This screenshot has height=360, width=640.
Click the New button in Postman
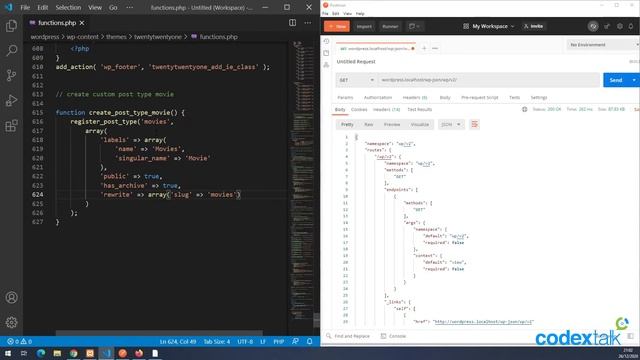(x=337, y=26)
